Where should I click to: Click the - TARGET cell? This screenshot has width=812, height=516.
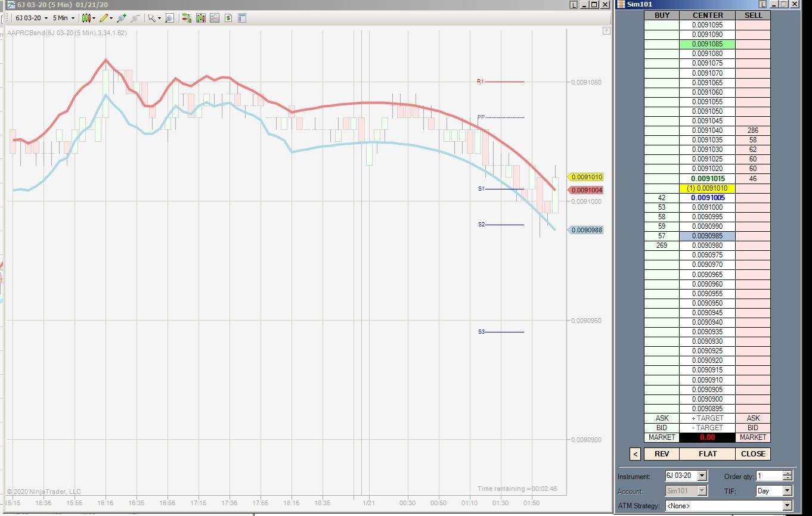point(708,428)
